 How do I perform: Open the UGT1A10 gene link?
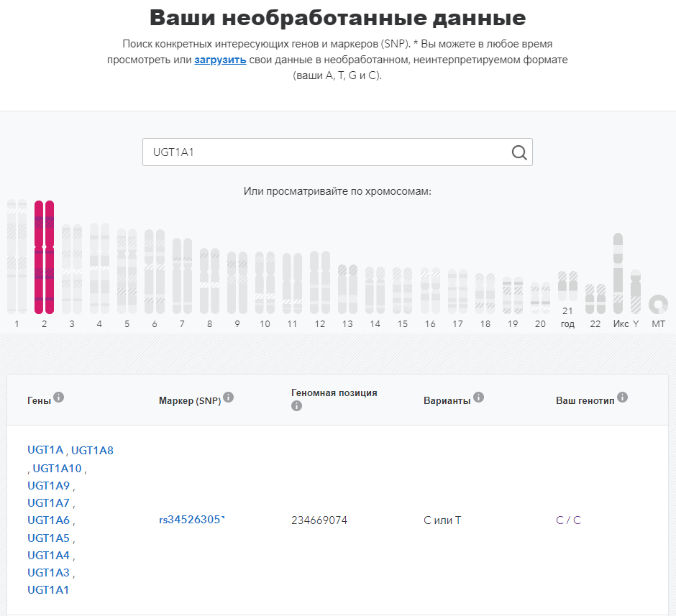click(57, 468)
